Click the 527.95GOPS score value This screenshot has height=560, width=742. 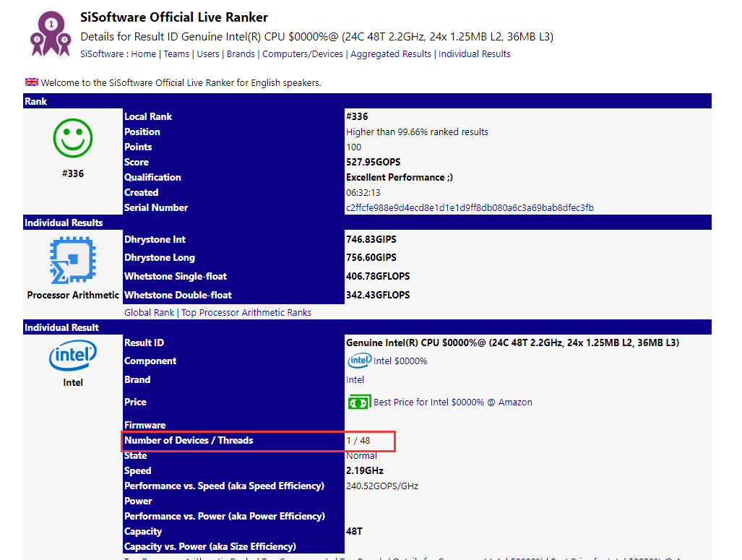coord(373,162)
